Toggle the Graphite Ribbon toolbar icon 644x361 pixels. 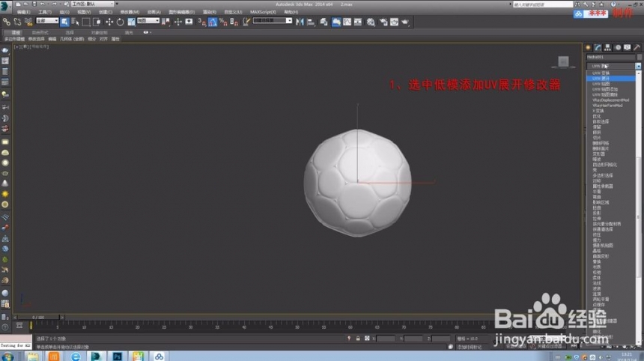tap(336, 22)
